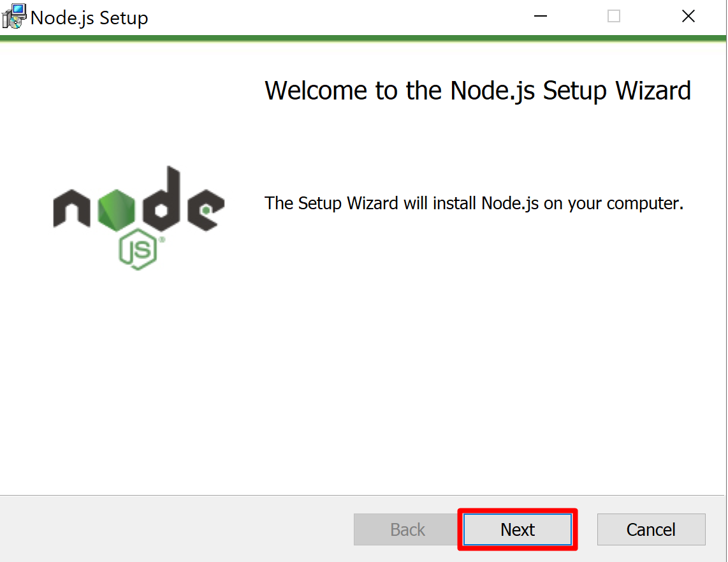The height and width of the screenshot is (562, 728).
Task: Close the Node.js Setup window
Action: (688, 17)
